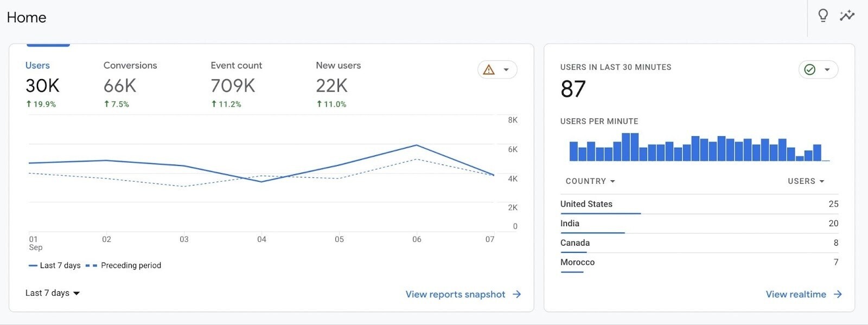
Task: Expand the warning indicator dropdown arrow
Action: click(506, 70)
